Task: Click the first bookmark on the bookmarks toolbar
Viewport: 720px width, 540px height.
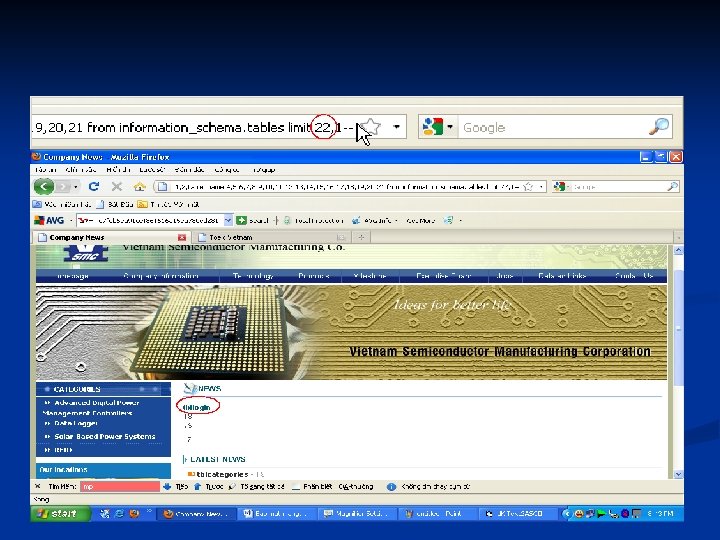Action: tap(62, 204)
